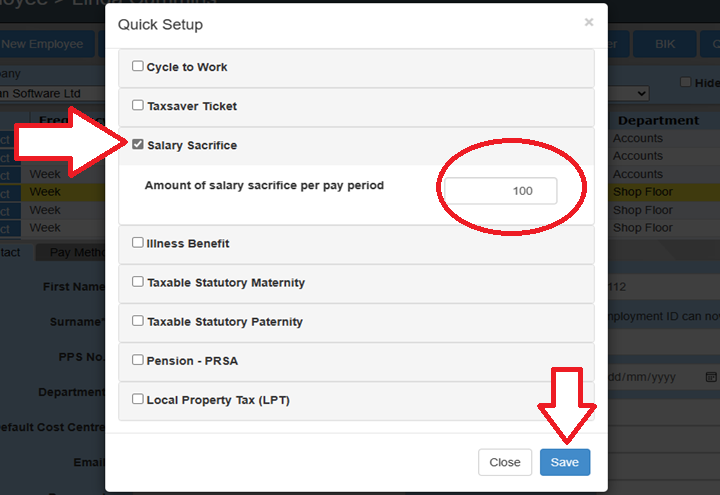Tick the Pension - PRSA checkbox
The width and height of the screenshot is (720, 495).
point(138,360)
